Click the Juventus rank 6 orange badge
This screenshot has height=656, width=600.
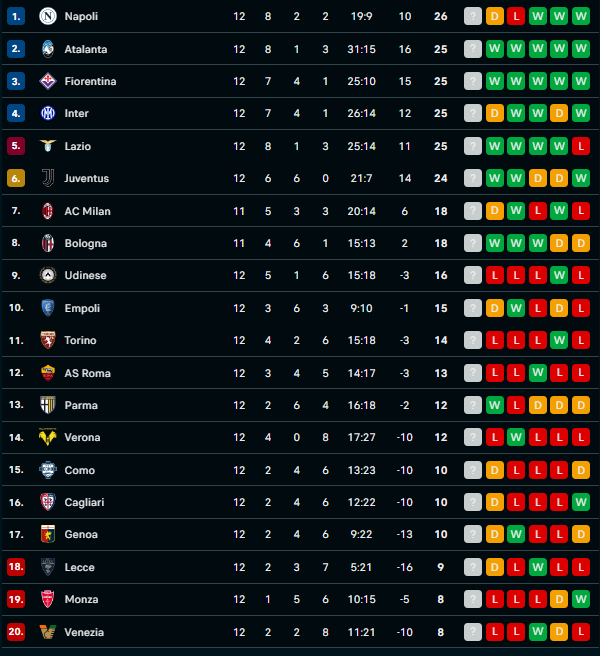15,178
